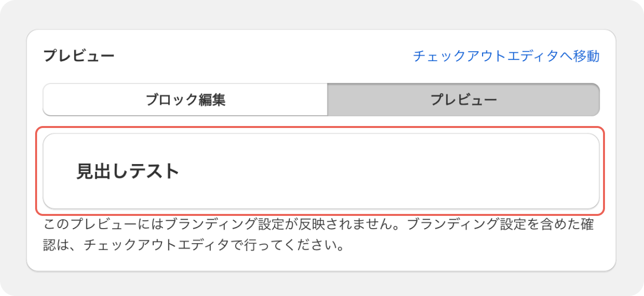Image resolution: width=644 pixels, height=296 pixels.
Task: Click the word 移動 in the top link
Action: [x=586, y=56]
